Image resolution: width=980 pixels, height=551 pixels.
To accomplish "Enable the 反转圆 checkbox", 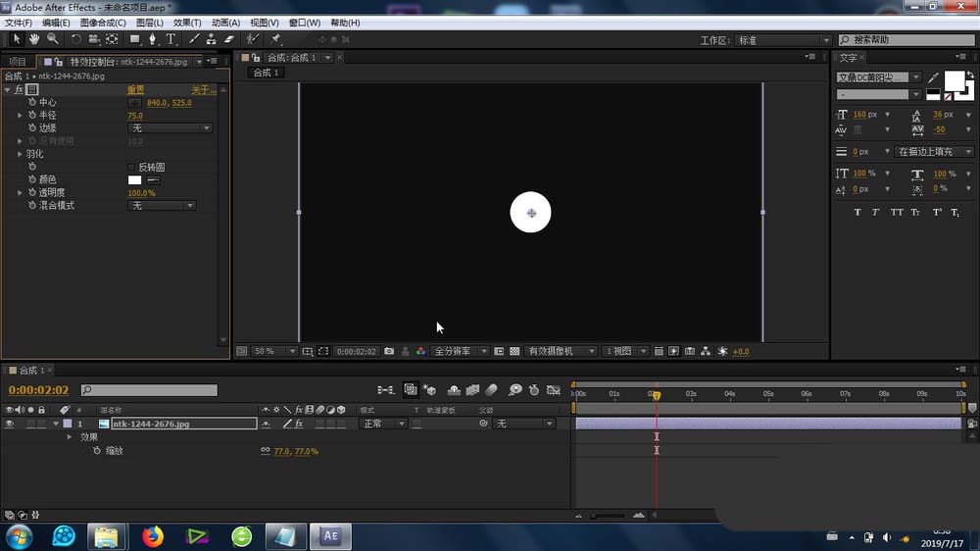I will [132, 168].
